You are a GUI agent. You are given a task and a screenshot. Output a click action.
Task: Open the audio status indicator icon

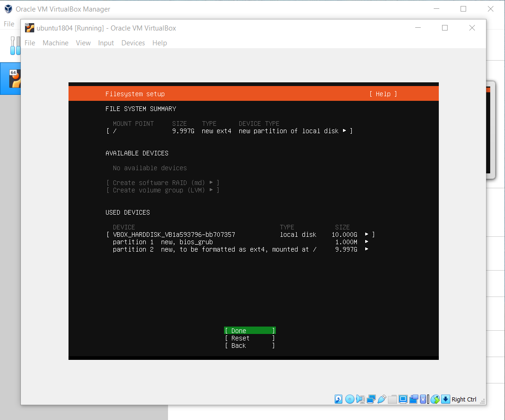(x=361, y=399)
